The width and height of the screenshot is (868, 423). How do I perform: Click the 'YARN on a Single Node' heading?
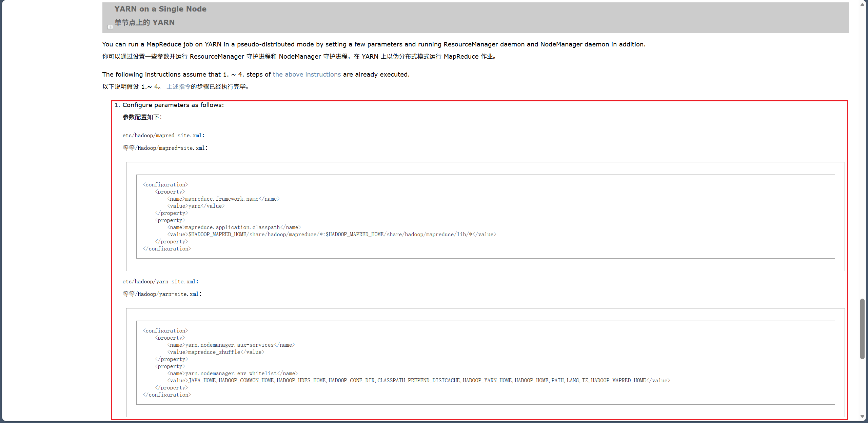(160, 9)
